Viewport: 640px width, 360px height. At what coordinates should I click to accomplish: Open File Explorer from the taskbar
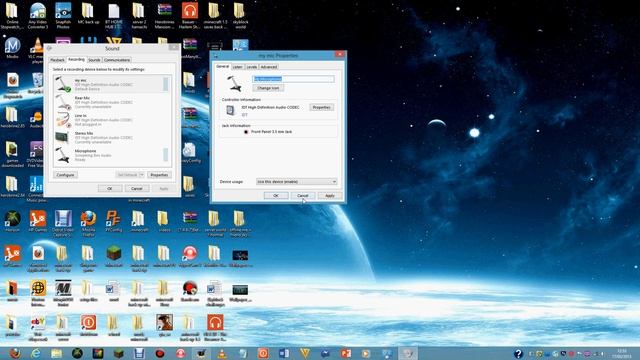tap(57, 353)
